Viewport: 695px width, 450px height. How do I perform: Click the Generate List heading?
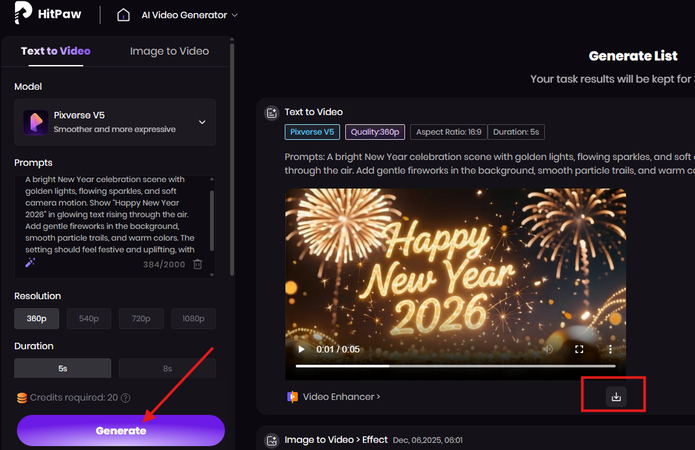pyautogui.click(x=633, y=56)
